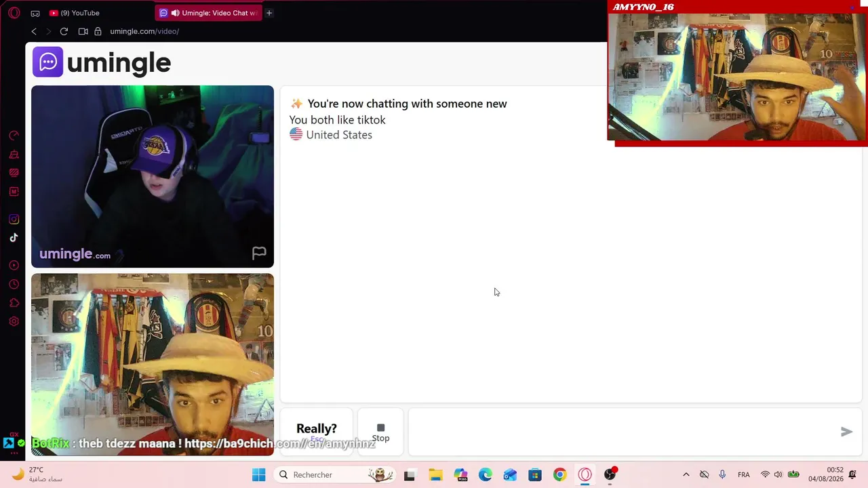
Task: Click the microphone tray icon
Action: click(722, 474)
